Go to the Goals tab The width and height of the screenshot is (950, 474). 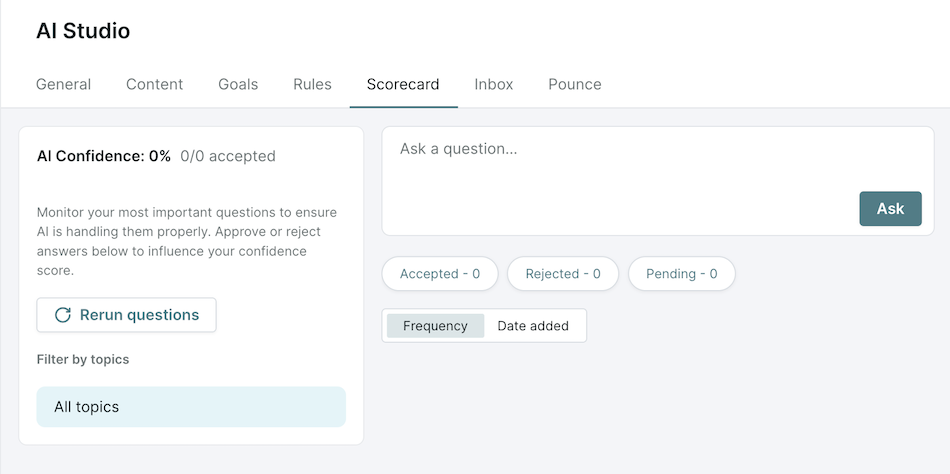238,84
